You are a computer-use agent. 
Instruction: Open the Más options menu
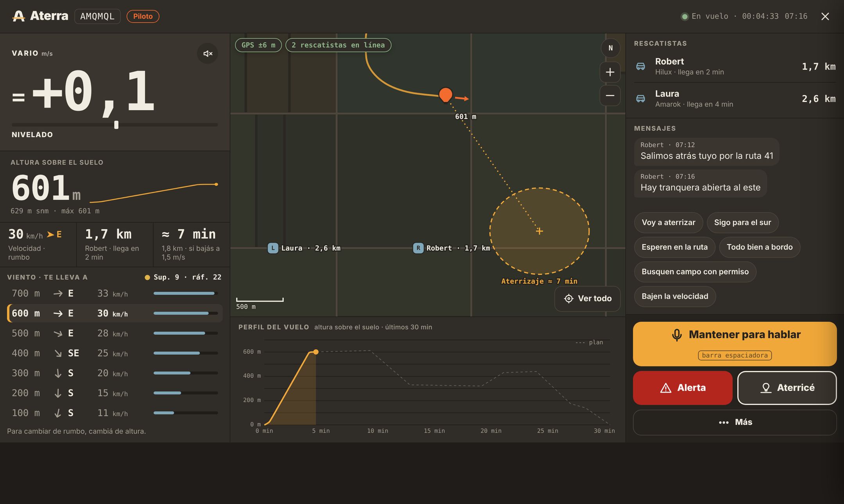(735, 422)
